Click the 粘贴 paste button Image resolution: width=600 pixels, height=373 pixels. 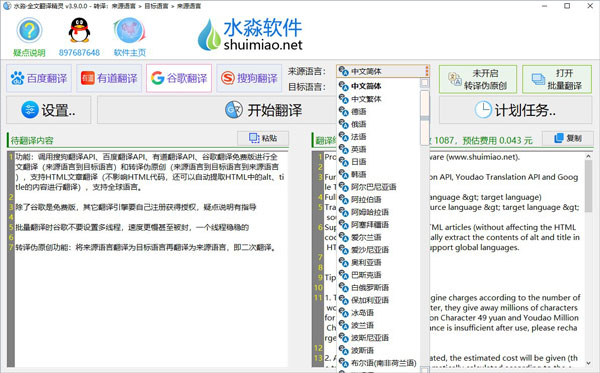click(x=263, y=138)
